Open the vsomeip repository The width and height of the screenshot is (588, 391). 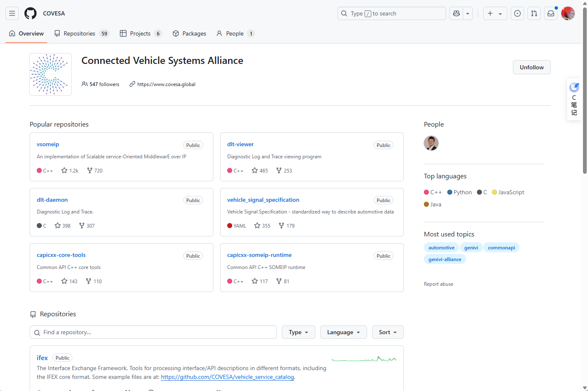[x=48, y=144]
